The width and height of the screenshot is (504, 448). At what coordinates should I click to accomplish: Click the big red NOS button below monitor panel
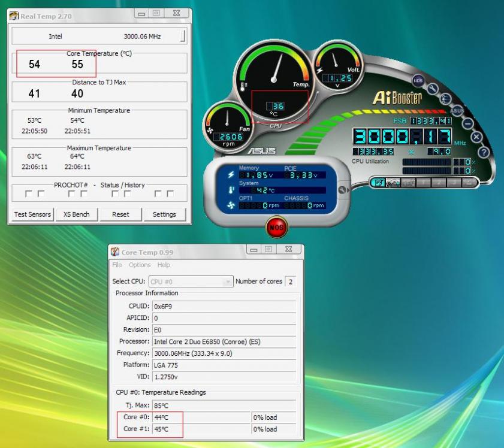276,227
